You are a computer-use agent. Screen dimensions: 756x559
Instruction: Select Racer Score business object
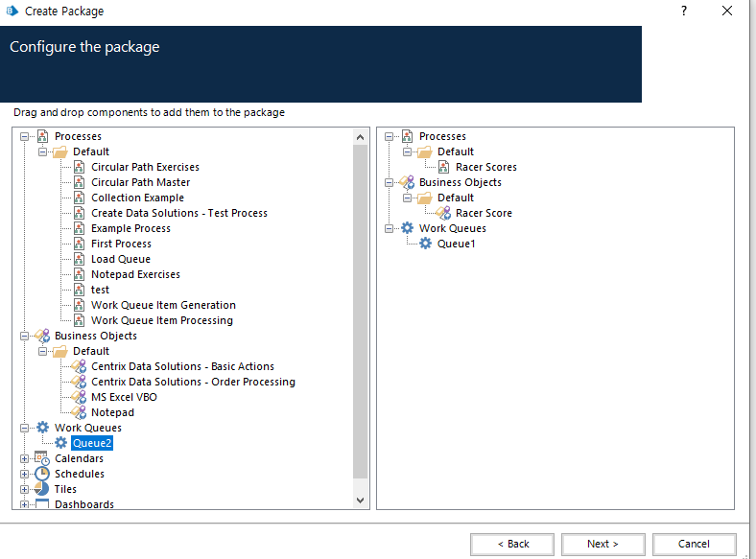click(x=484, y=213)
